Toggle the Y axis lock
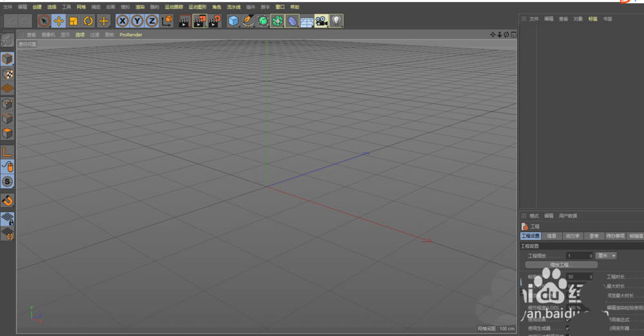This screenshot has width=644, height=336. [137, 21]
